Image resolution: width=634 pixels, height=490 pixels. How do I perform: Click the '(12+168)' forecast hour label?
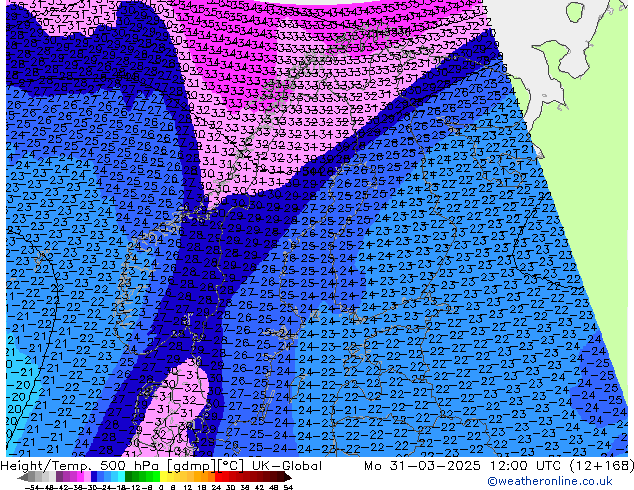[601, 466]
